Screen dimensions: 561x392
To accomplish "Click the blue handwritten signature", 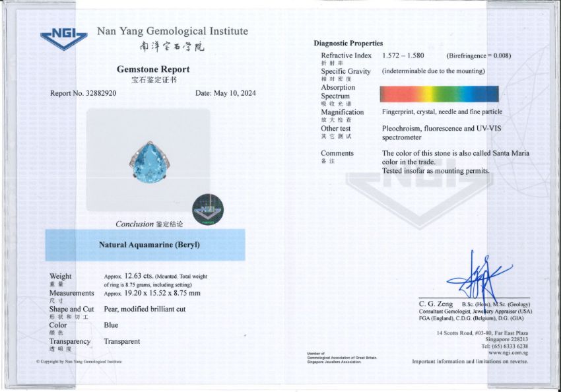I will pyautogui.click(x=475, y=276).
